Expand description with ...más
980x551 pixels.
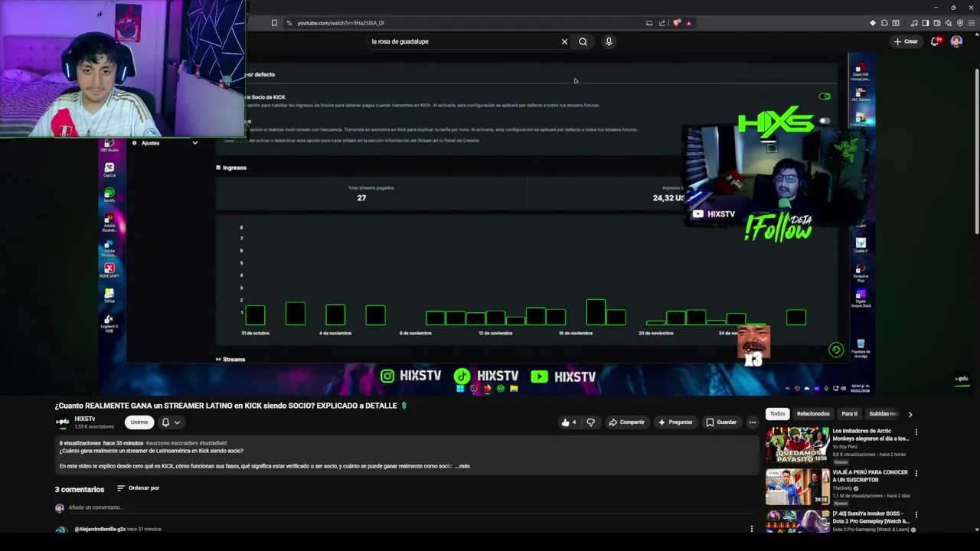pos(462,466)
